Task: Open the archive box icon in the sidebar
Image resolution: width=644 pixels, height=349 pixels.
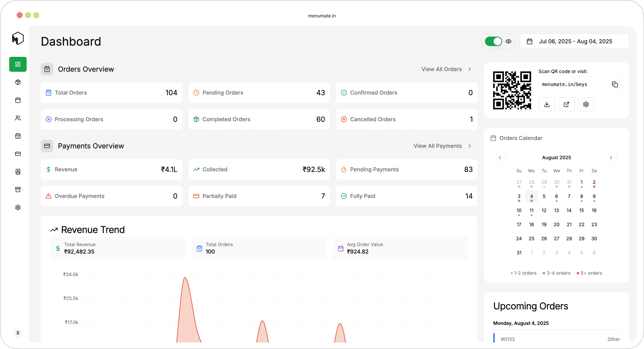Action: coord(18,189)
